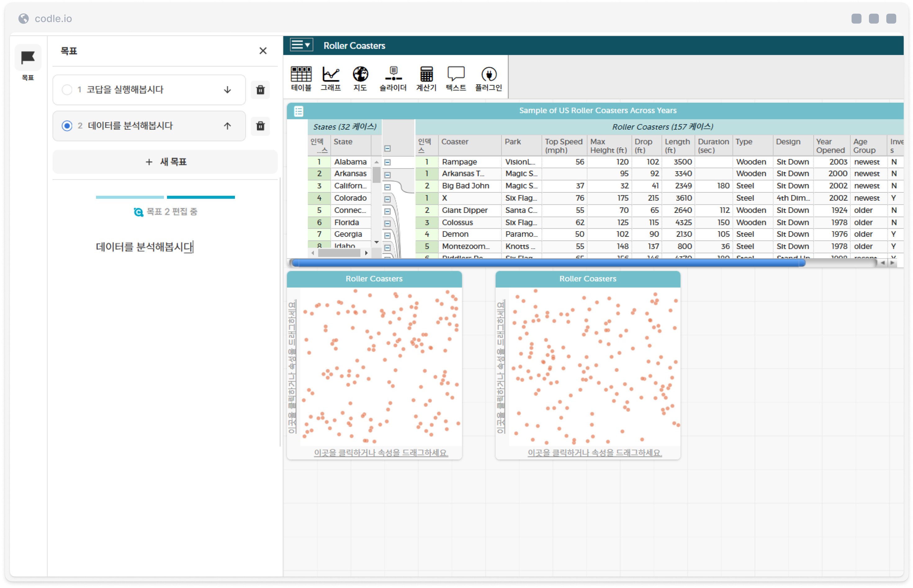Click the flag 목표 sidebar icon
This screenshot has width=913, height=588.
tap(28, 58)
